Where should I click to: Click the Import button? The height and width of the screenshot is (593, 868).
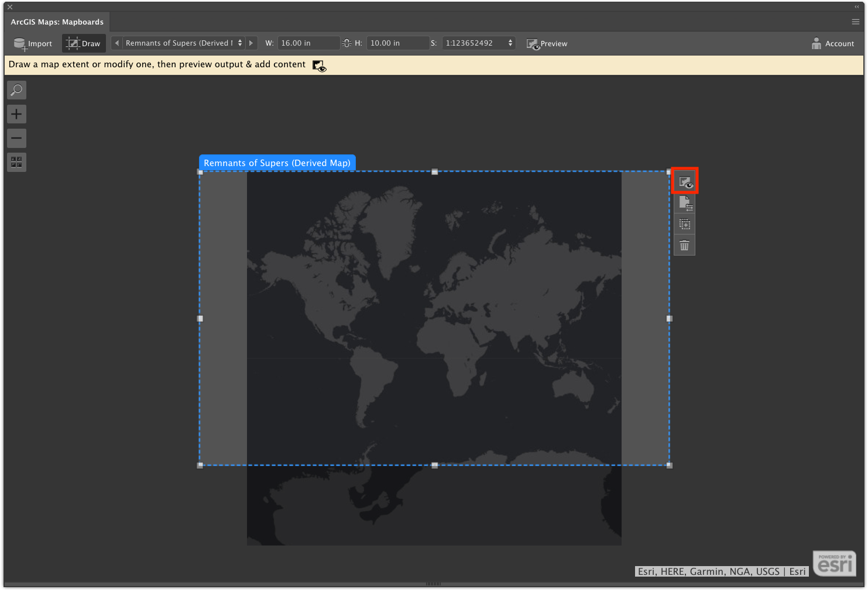tap(33, 43)
